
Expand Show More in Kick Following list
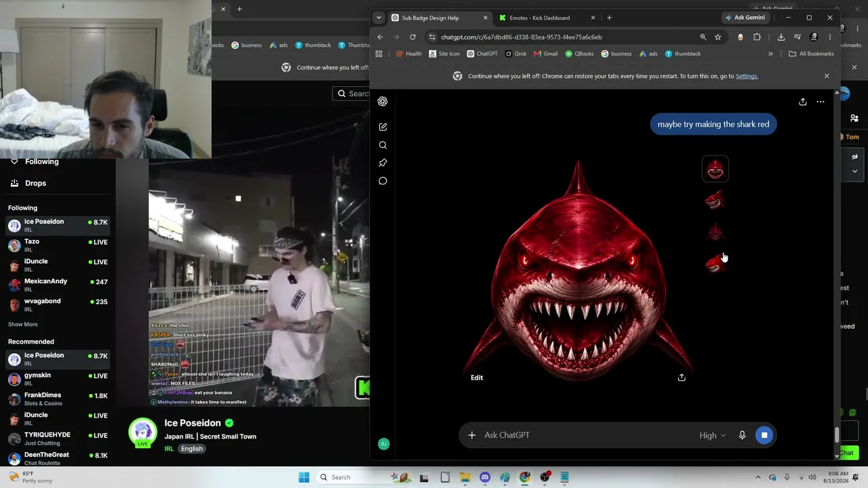coord(22,325)
